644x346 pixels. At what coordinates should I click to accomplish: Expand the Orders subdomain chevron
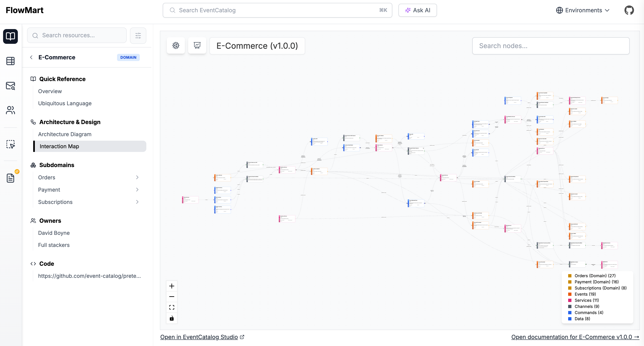point(137,177)
